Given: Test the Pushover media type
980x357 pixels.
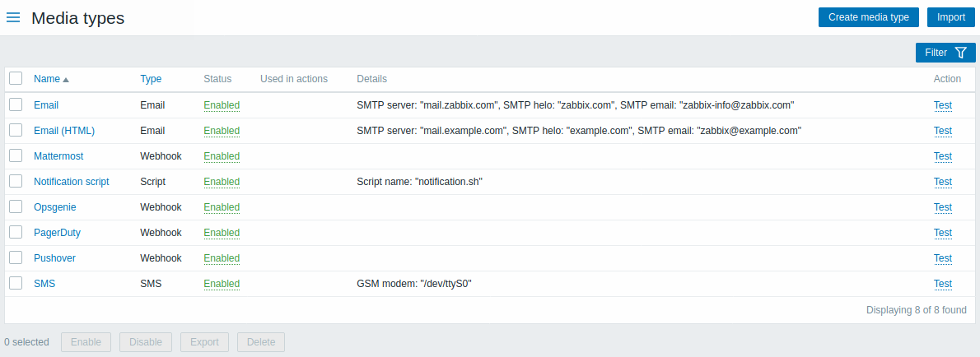Looking at the screenshot, I should pyautogui.click(x=942, y=258).
